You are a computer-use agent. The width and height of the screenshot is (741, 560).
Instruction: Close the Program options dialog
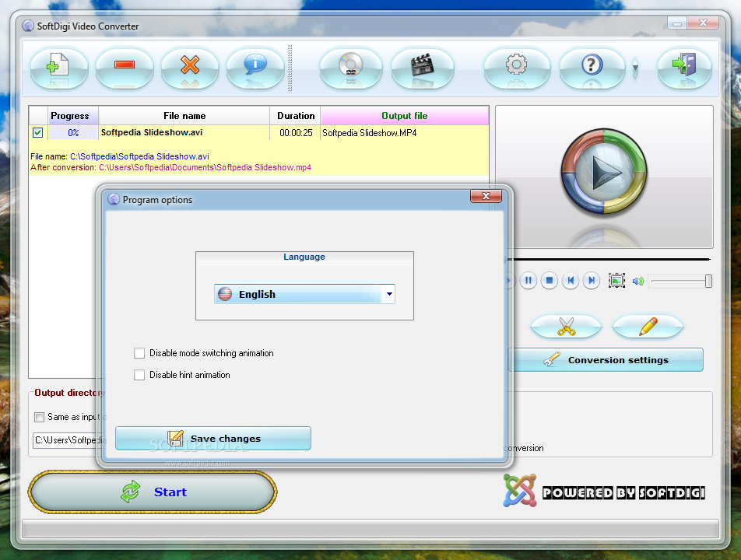[x=486, y=196]
